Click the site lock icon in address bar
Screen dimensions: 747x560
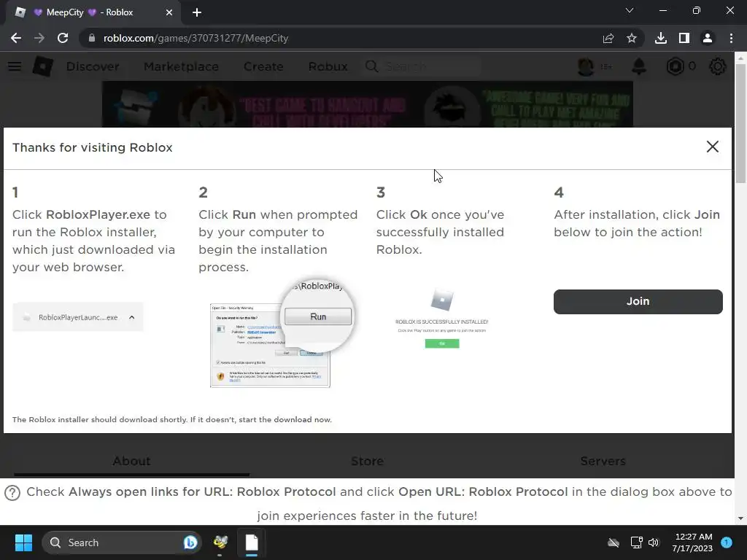click(x=92, y=38)
